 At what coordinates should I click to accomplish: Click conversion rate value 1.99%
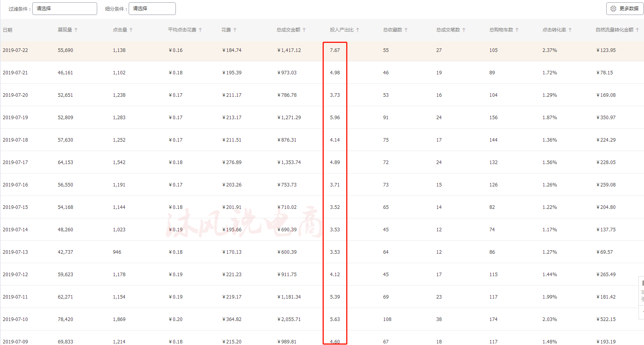550,297
